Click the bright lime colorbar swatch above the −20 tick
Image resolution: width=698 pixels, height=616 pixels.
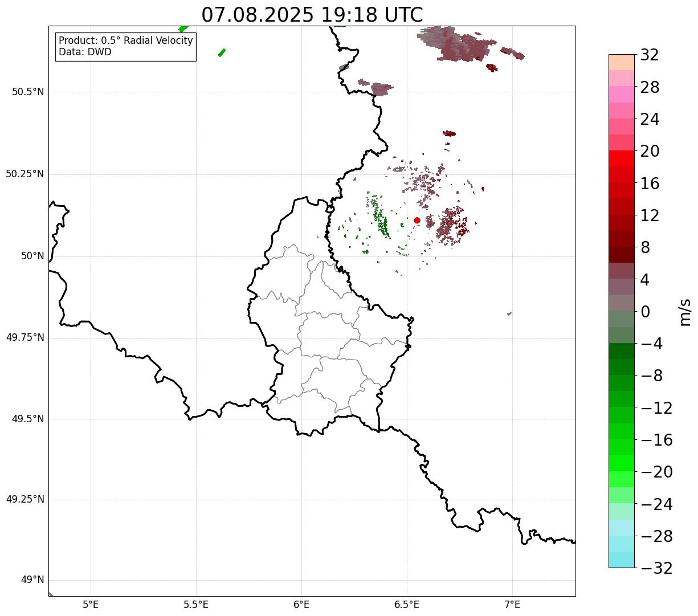(x=622, y=463)
